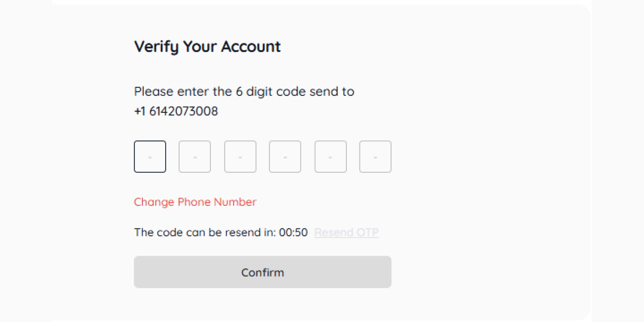Image resolution: width=644 pixels, height=322 pixels.
Task: Submit the code with the grey Confirm button
Action: coord(263,272)
